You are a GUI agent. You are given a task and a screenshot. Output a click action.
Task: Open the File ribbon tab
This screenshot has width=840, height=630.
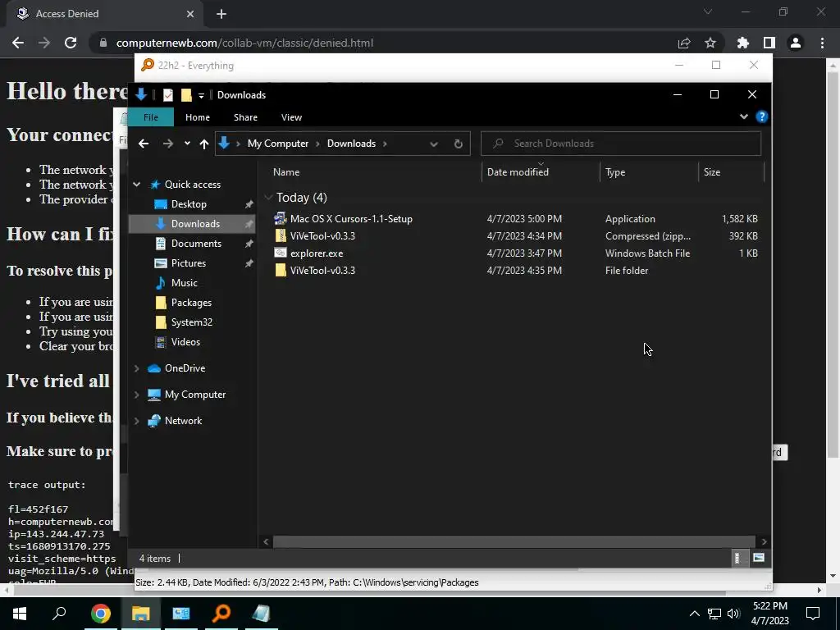coord(151,117)
